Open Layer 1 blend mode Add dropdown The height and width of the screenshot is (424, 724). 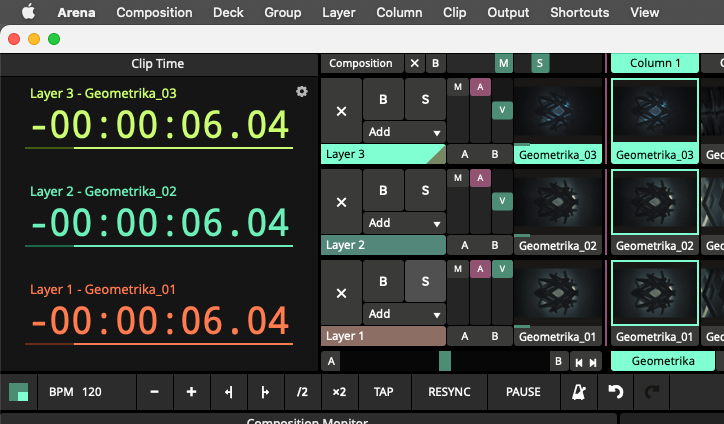(404, 314)
